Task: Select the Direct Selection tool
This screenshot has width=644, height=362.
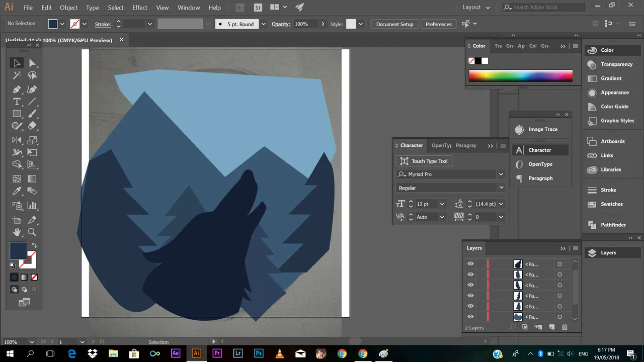Action: [32, 63]
